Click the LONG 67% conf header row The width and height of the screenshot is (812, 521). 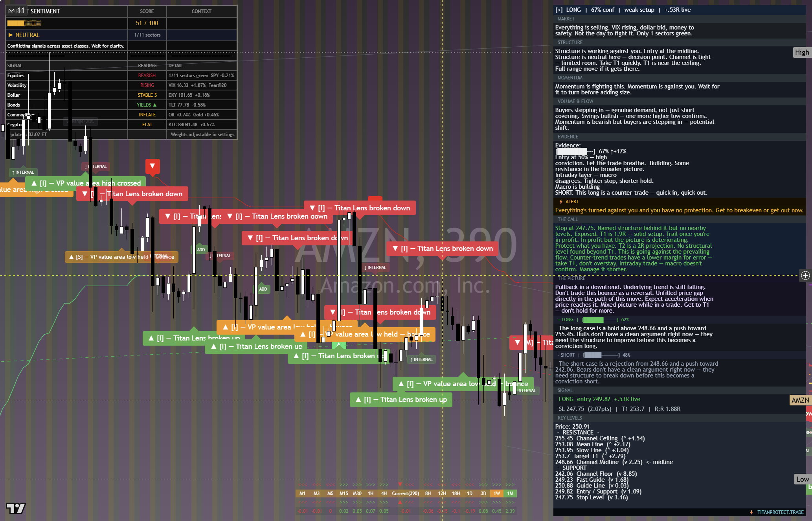click(x=680, y=10)
